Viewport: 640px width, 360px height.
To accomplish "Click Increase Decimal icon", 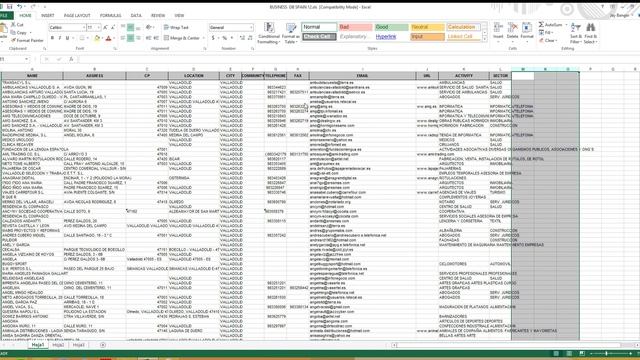I will (x=242, y=38).
